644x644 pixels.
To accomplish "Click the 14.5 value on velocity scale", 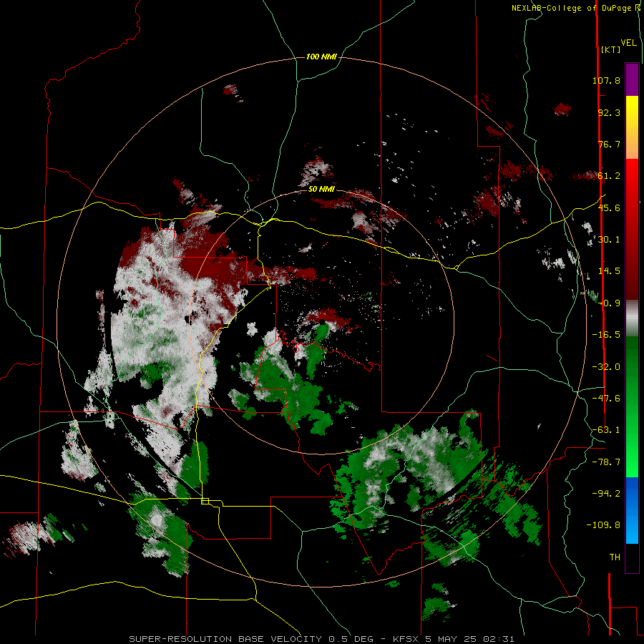I will pyautogui.click(x=609, y=271).
